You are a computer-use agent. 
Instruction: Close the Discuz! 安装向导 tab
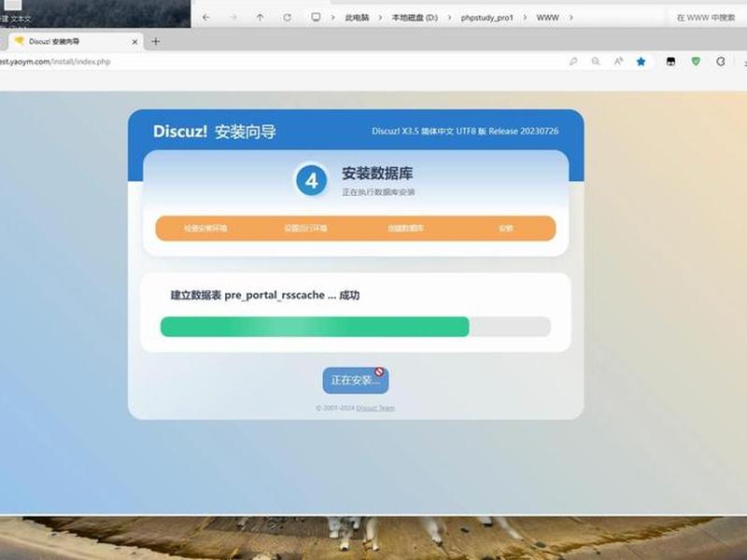tap(134, 42)
